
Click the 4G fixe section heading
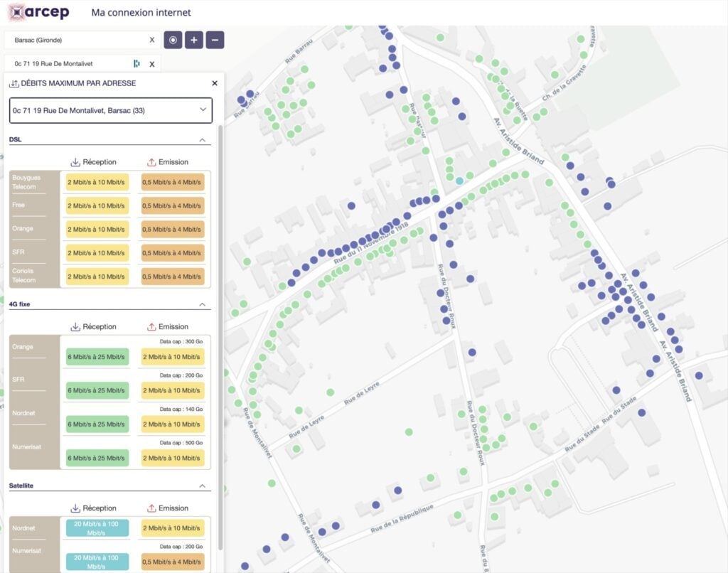click(19, 304)
